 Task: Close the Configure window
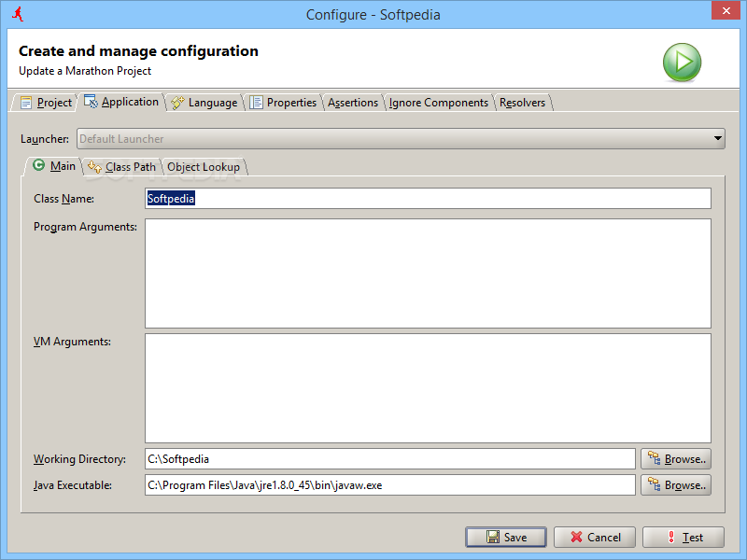point(726,10)
